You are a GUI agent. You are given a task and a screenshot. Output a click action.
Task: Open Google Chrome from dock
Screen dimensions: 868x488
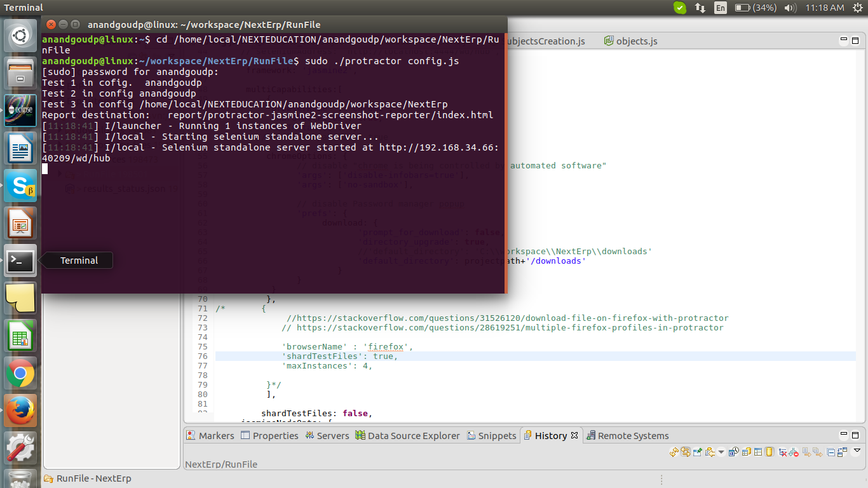pos(21,373)
